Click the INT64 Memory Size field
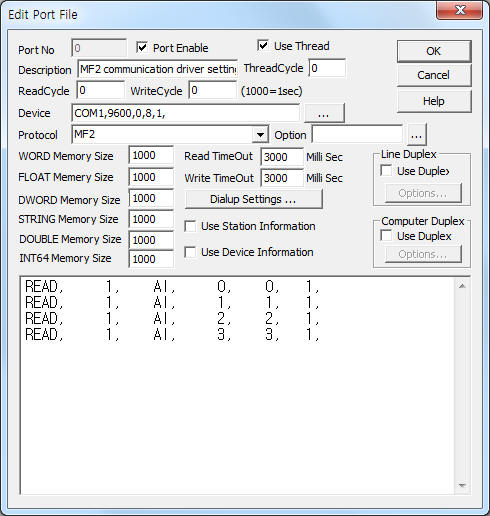The image size is (490, 516). (151, 259)
